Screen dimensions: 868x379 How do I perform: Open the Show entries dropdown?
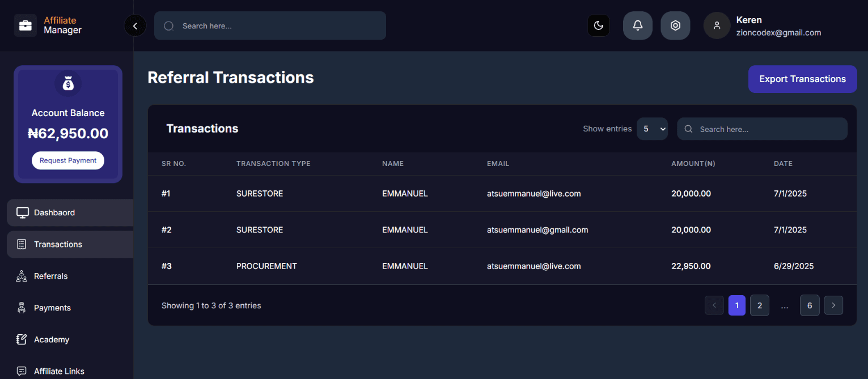(652, 129)
